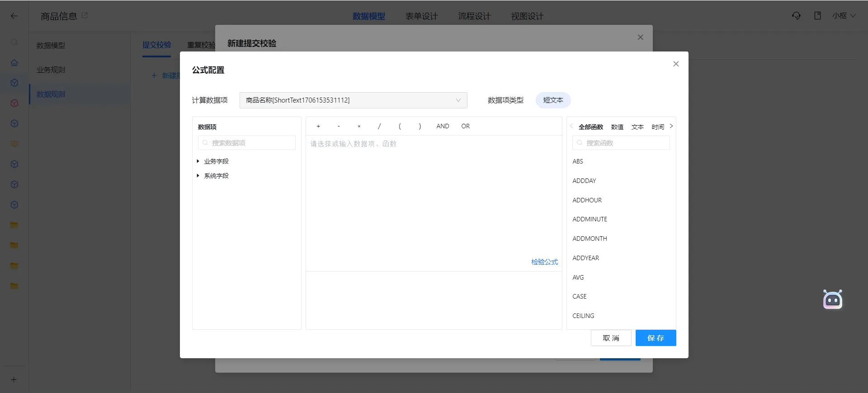
Task: Focus the 搜索函数 search field
Action: click(x=621, y=143)
